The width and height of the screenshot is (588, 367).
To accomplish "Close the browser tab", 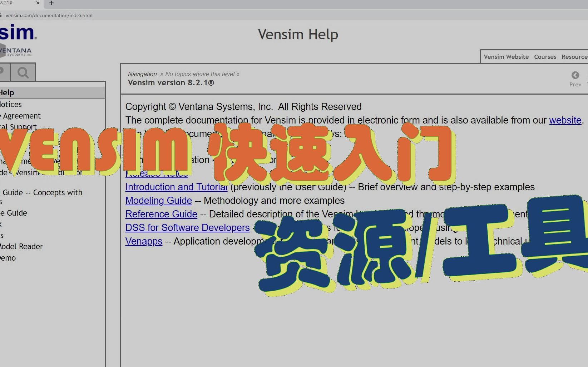I will click(38, 3).
